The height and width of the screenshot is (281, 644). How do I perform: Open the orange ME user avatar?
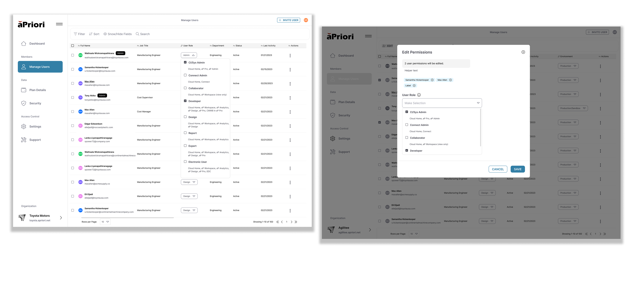tap(306, 20)
